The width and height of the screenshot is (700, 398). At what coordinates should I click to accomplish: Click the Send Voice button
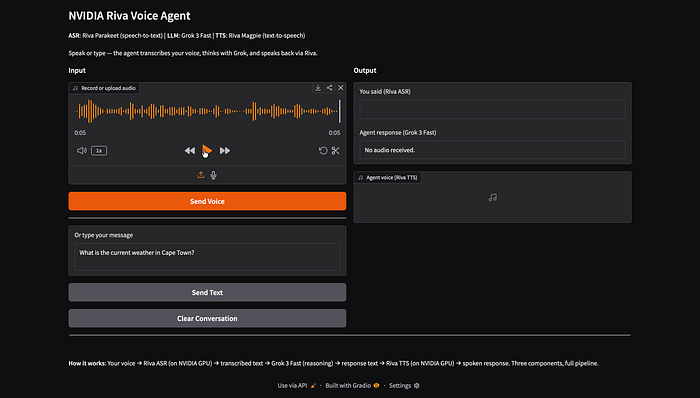(x=207, y=201)
